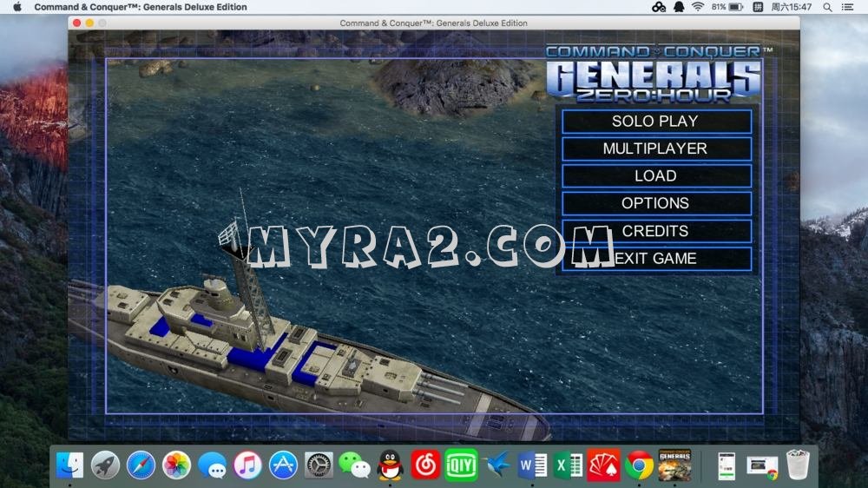Open NetEase Music red icon in Dock
The width and height of the screenshot is (868, 488).
click(x=425, y=465)
